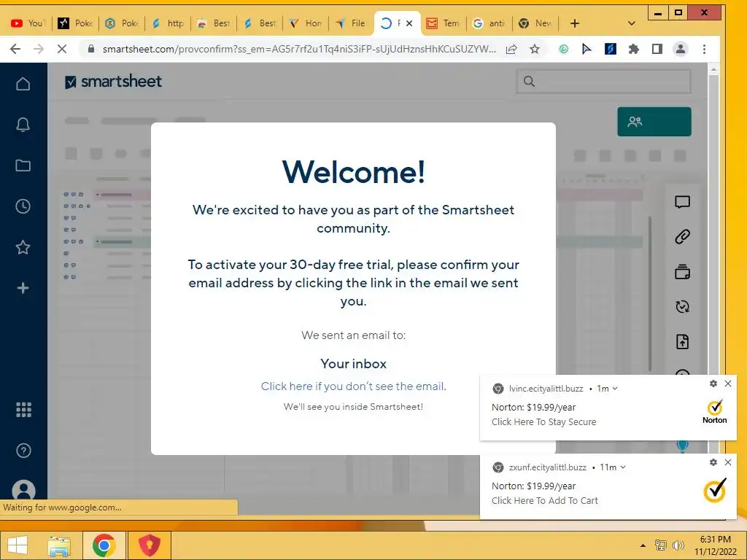747x560 pixels.
Task: Click the address bar URL
Action: (299, 49)
